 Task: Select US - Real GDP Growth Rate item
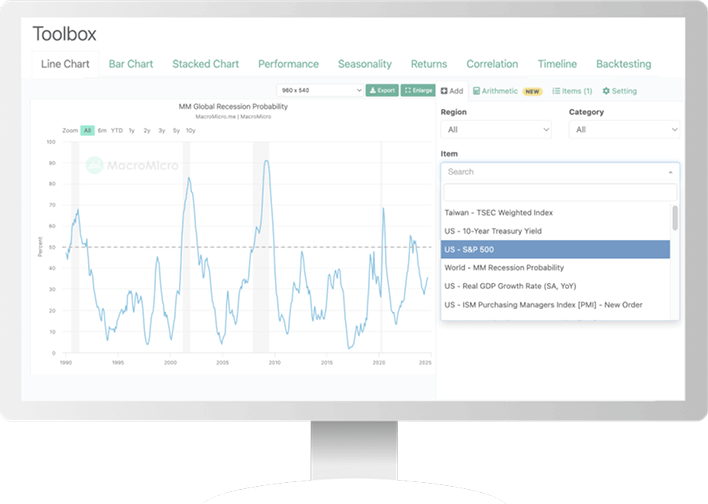click(555, 286)
